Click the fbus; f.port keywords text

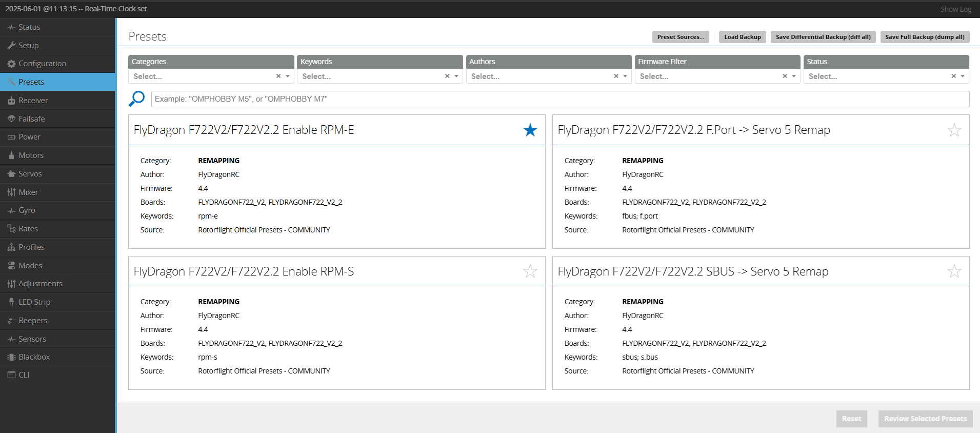[x=640, y=216]
